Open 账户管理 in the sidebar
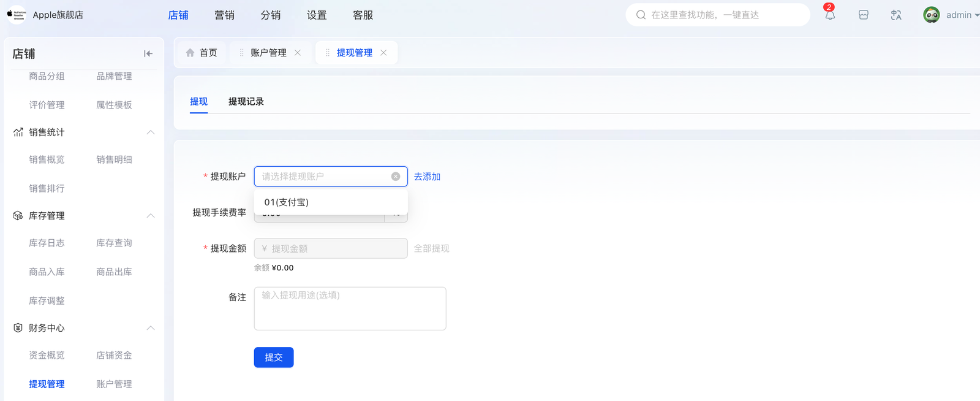 click(114, 384)
